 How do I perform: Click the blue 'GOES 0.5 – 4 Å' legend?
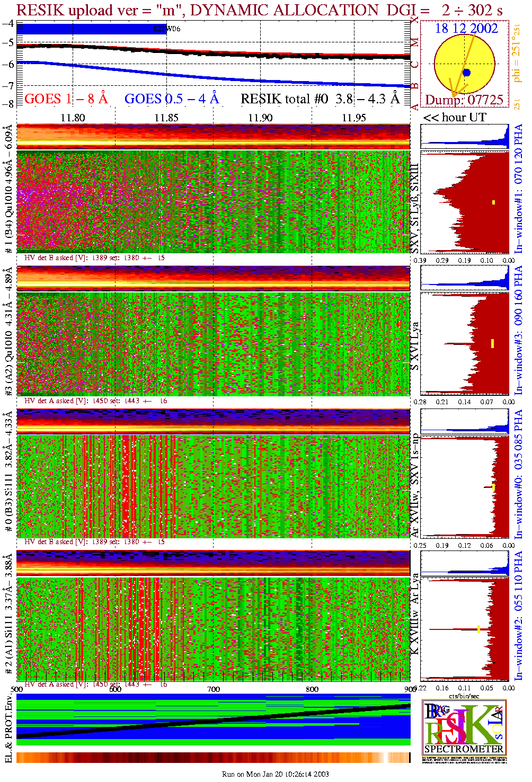click(x=172, y=99)
